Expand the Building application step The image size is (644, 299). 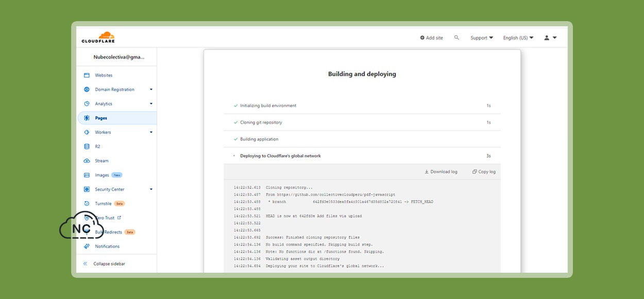point(362,139)
